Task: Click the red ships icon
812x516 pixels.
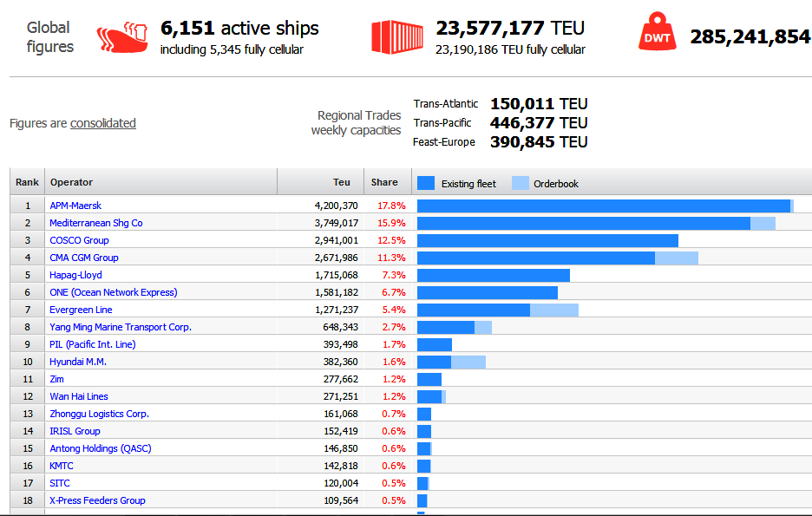Action: pyautogui.click(x=122, y=37)
